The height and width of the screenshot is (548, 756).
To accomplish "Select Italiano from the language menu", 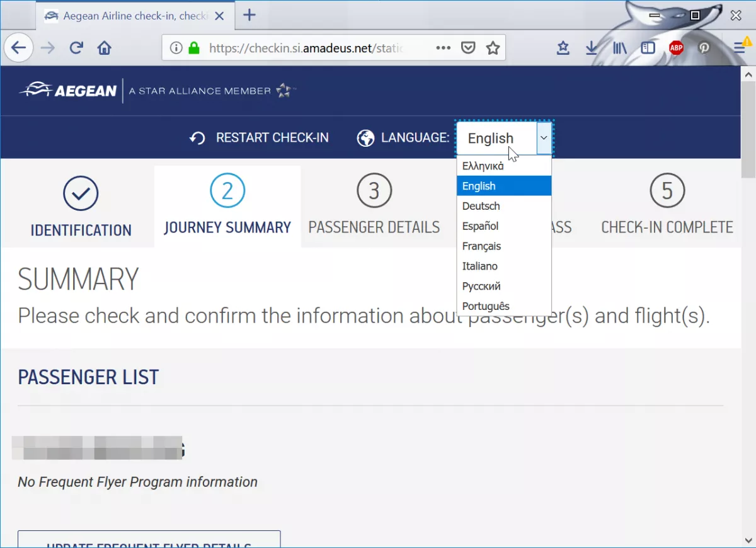I will (x=479, y=266).
